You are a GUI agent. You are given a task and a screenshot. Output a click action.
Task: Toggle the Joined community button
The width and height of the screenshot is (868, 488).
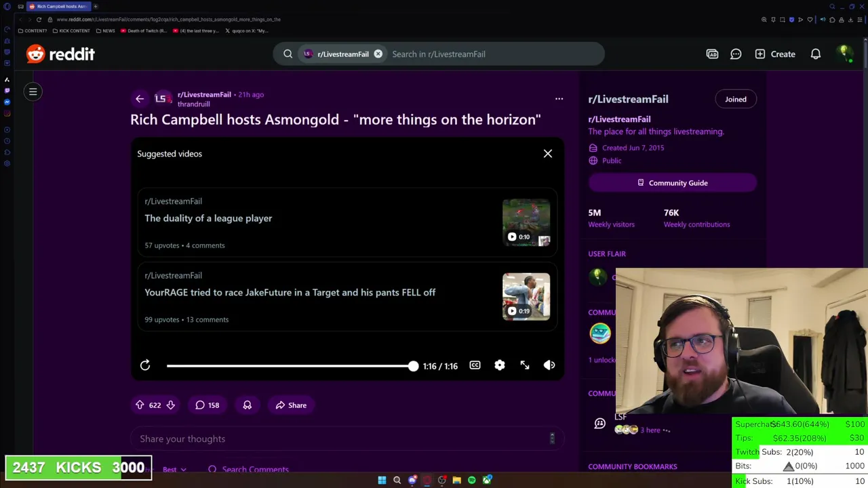pyautogui.click(x=735, y=99)
